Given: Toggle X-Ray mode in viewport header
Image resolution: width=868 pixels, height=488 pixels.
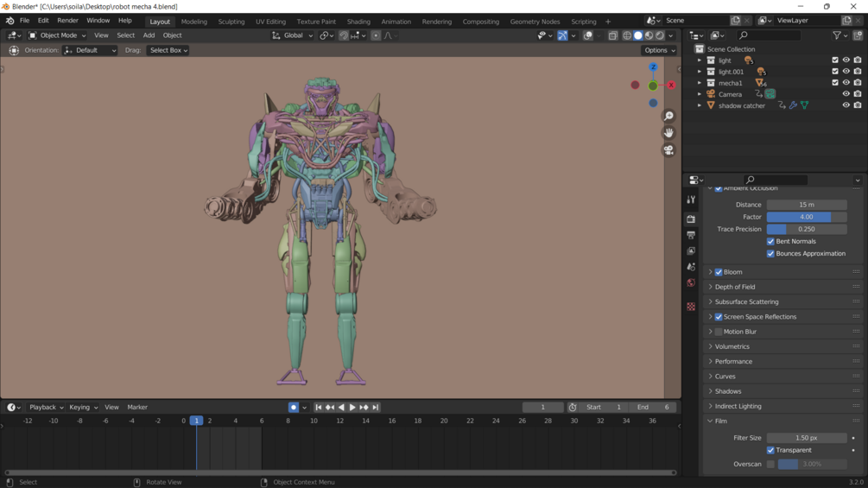Looking at the screenshot, I should click(x=612, y=35).
